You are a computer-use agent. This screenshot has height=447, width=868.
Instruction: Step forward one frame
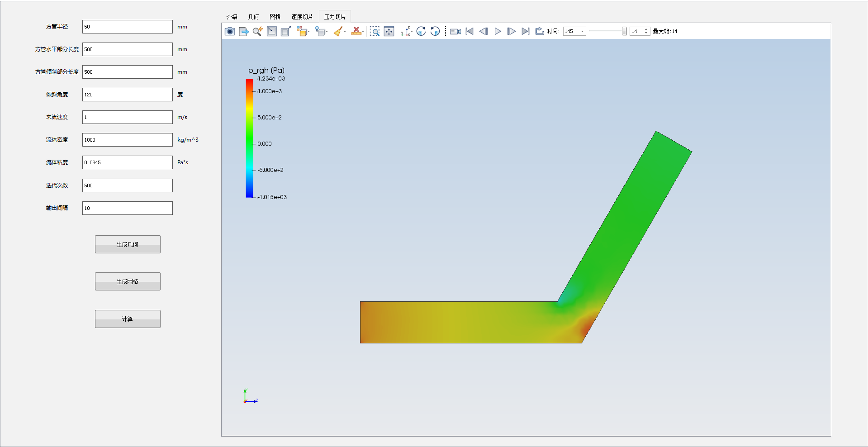(512, 31)
